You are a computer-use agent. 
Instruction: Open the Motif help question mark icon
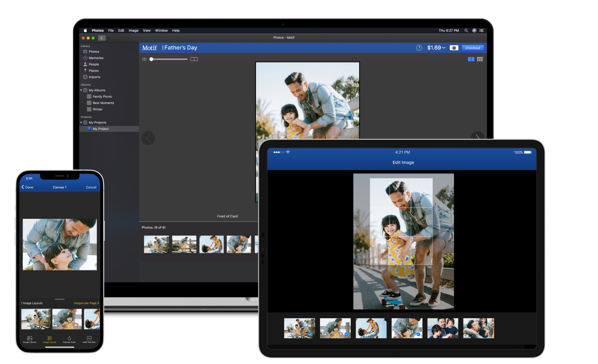click(x=419, y=48)
